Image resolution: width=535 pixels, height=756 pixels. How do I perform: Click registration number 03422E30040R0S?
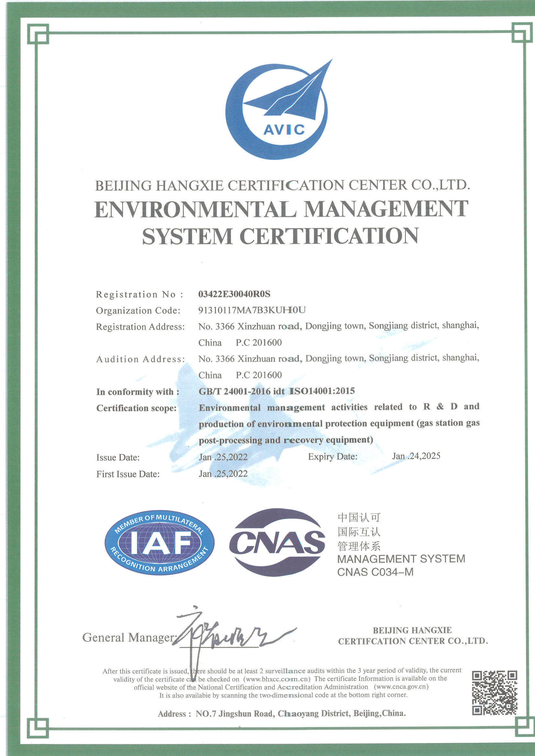(x=234, y=294)
